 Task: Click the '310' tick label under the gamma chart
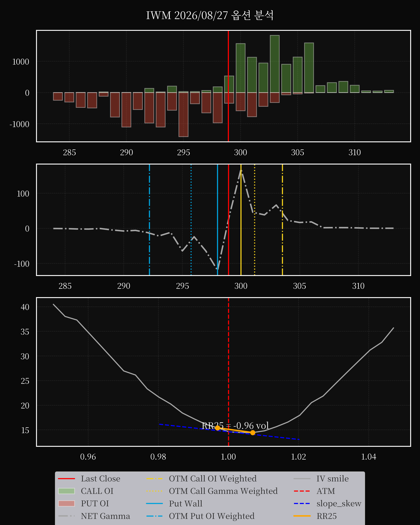(358, 286)
